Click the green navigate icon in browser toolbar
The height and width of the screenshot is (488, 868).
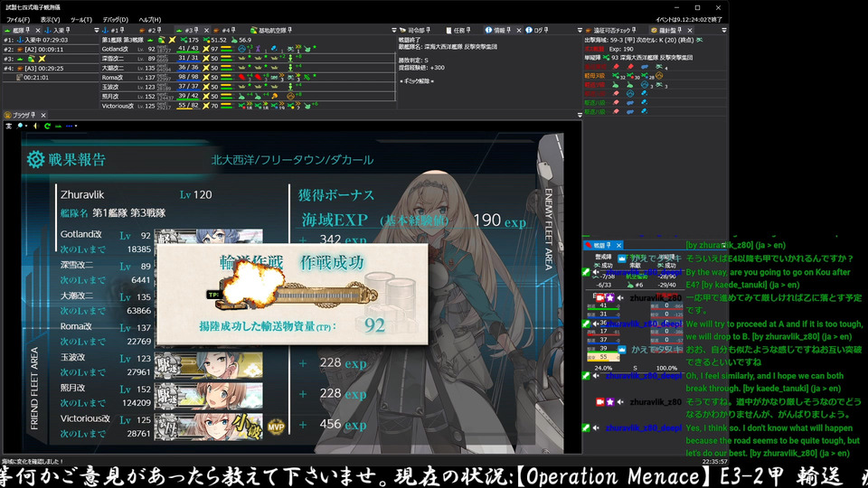click(58, 127)
